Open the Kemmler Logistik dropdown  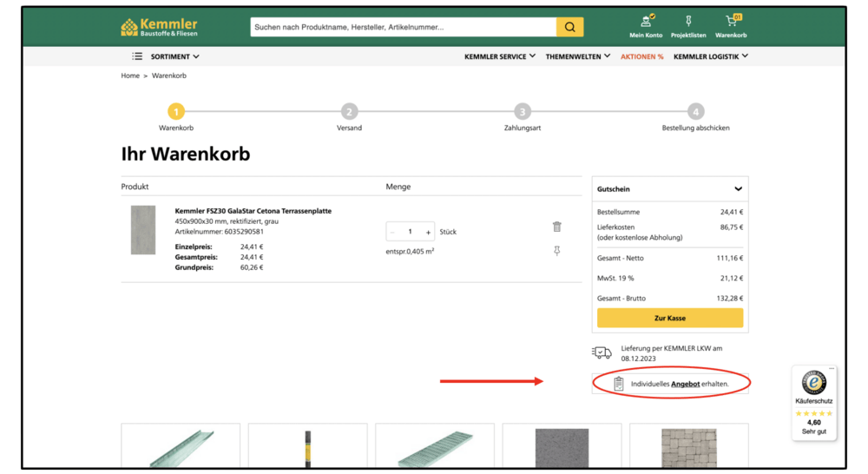711,56
